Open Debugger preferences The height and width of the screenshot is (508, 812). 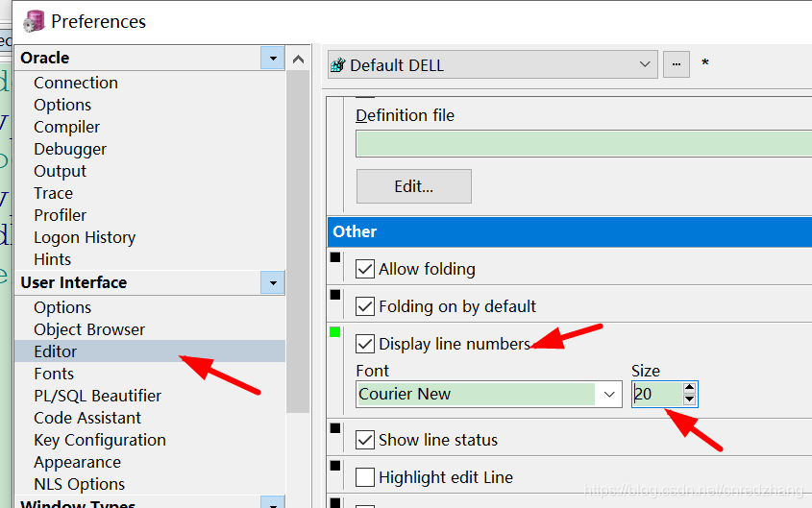[70, 149]
